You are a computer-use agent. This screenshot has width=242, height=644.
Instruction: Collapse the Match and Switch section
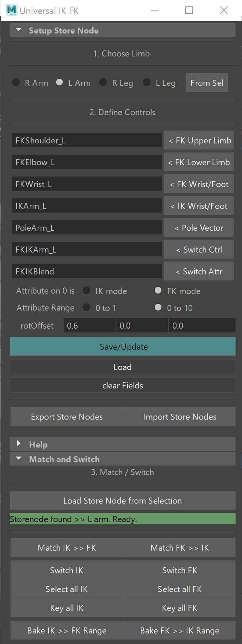(19, 459)
